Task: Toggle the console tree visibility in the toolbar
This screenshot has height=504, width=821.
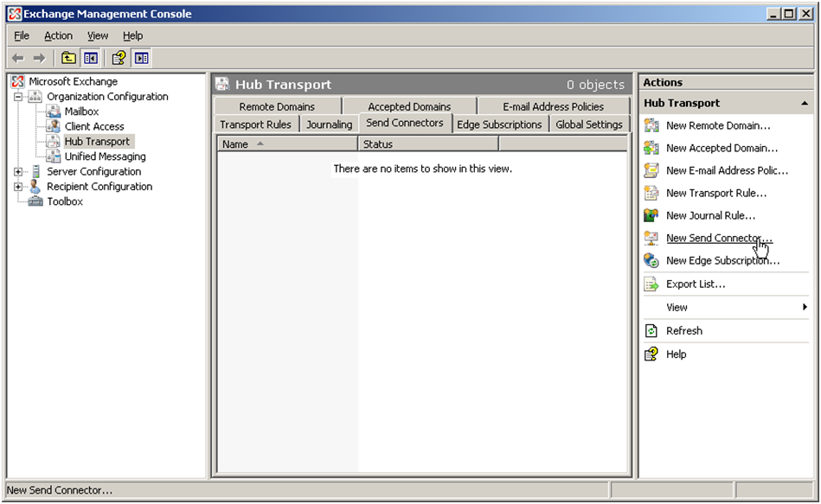Action: 91,57
